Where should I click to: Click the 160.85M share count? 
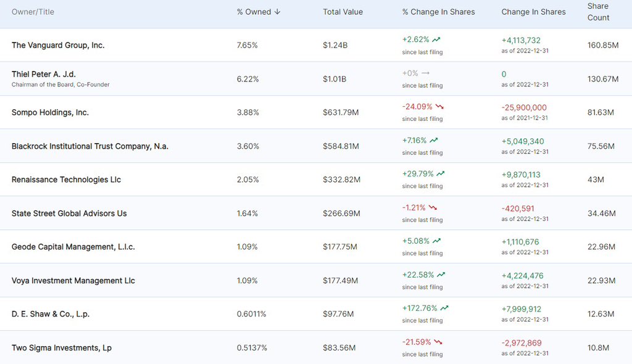pos(603,45)
